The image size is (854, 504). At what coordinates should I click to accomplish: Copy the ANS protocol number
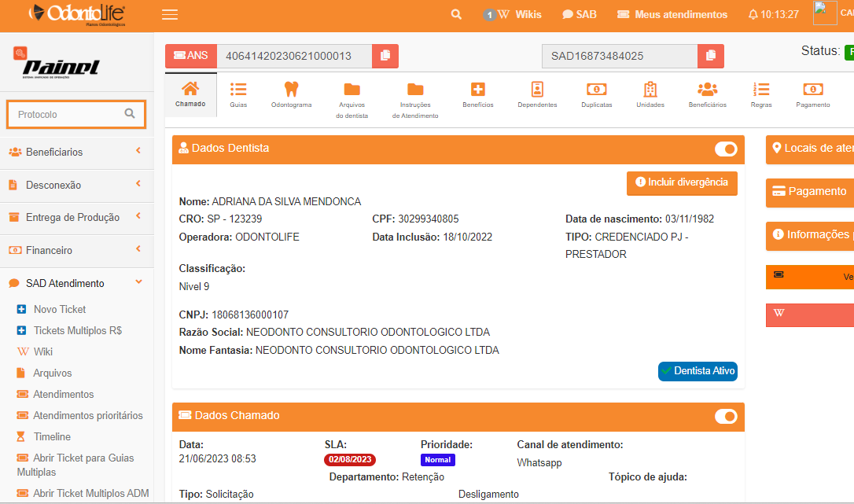tap(385, 56)
